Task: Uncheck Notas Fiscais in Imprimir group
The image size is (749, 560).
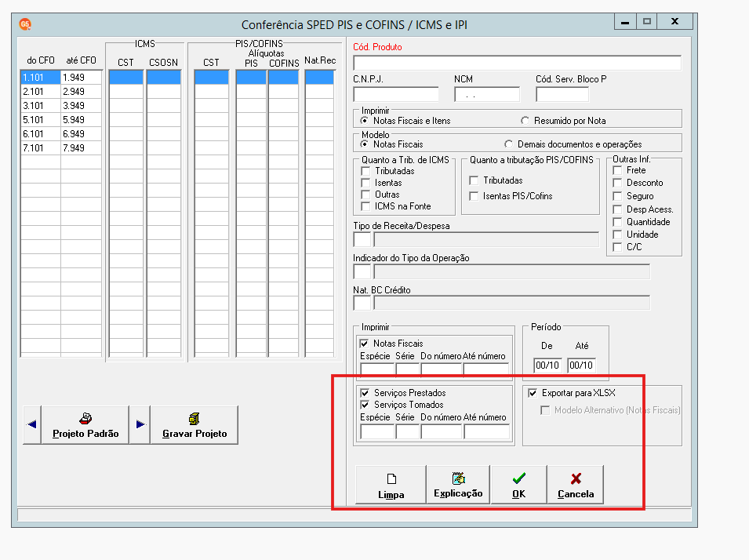Action: [364, 344]
